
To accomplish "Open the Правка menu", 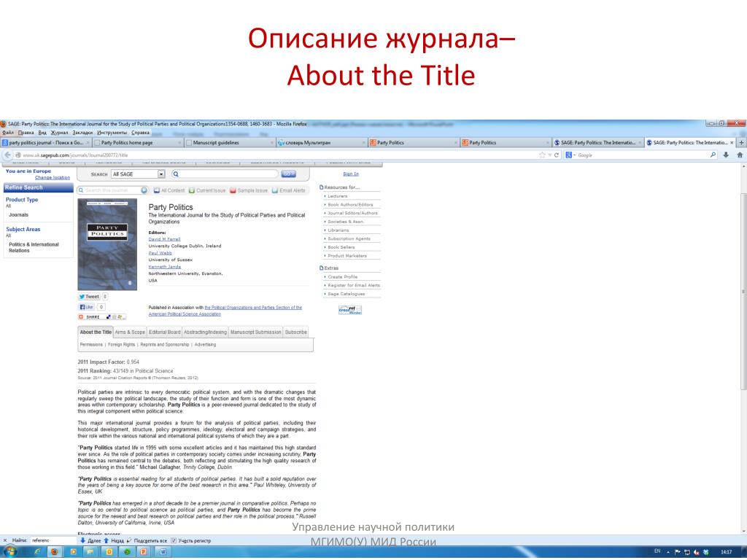I will (26, 133).
